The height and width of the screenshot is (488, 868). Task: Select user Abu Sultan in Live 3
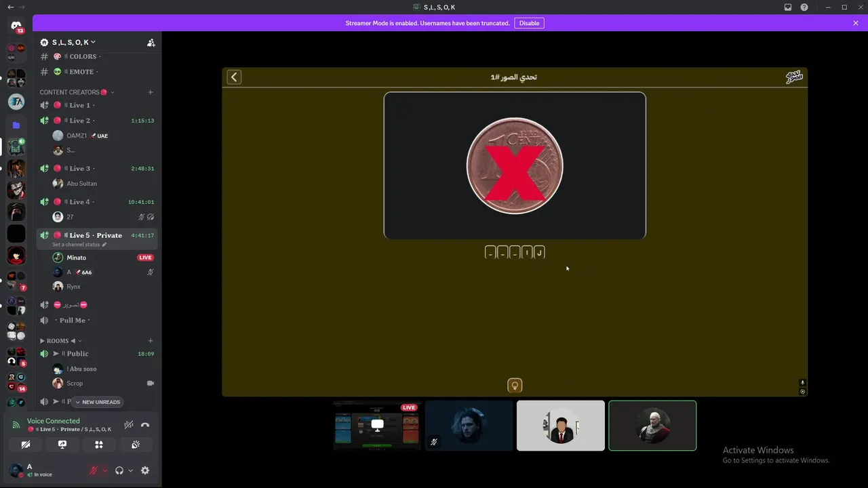coord(97,184)
